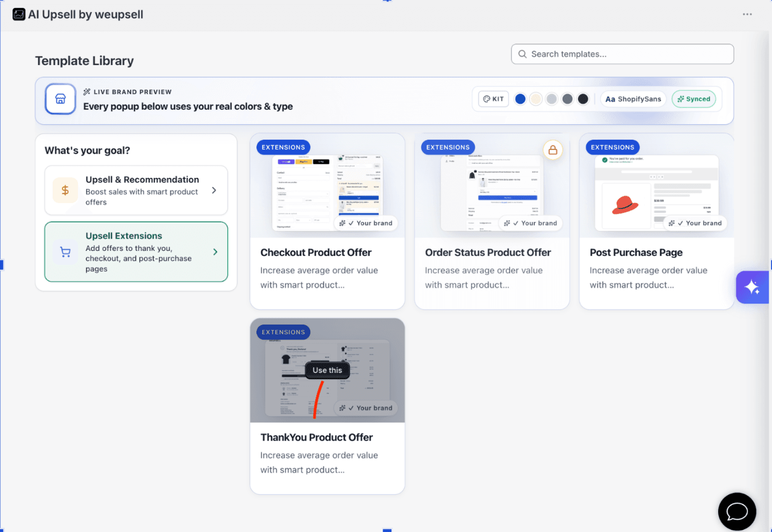Click Extensions badge on Order Status card
772x532 pixels.
click(x=448, y=147)
